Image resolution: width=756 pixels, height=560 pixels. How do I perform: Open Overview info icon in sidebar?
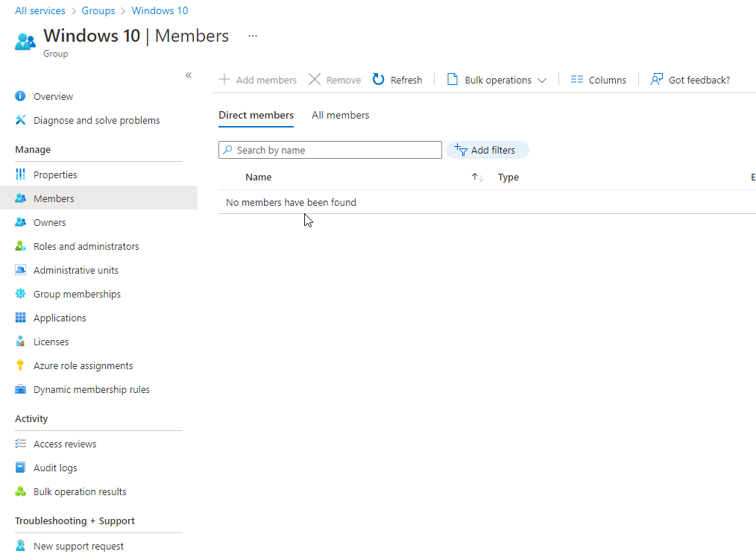point(20,96)
